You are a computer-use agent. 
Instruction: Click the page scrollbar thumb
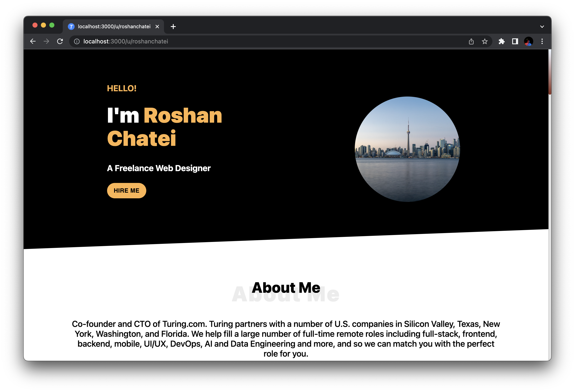549,72
